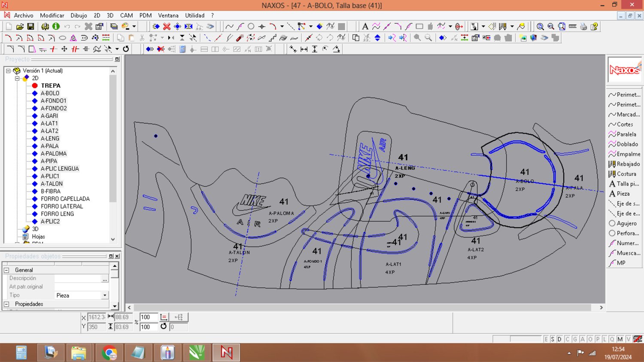Toggle the G status bar indicator
The width and height of the screenshot is (644, 362).
coord(575,339)
